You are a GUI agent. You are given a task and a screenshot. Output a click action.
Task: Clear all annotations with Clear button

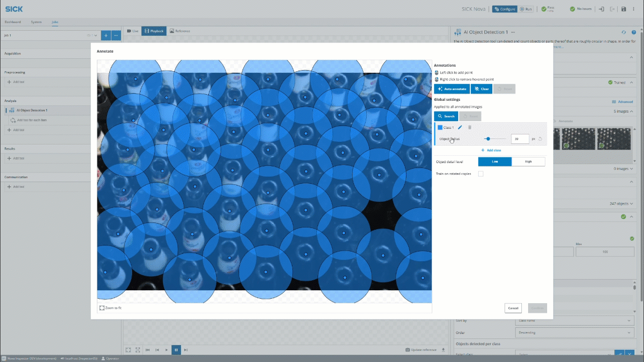482,89
